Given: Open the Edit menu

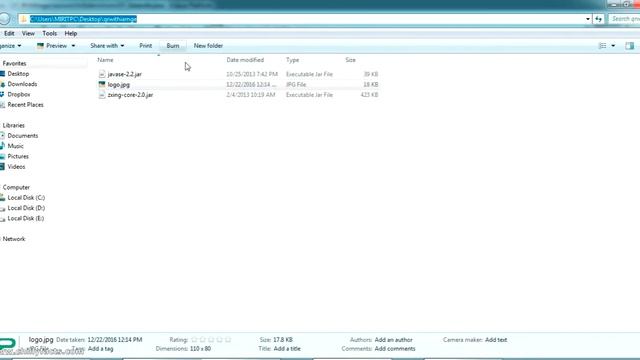Looking at the screenshot, I should coord(9,33).
